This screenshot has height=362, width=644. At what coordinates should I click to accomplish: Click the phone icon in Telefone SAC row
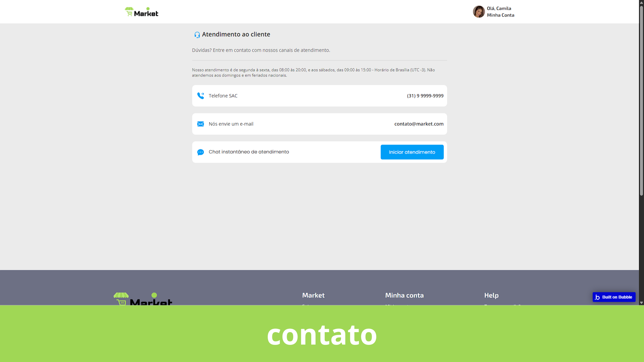[201, 96]
